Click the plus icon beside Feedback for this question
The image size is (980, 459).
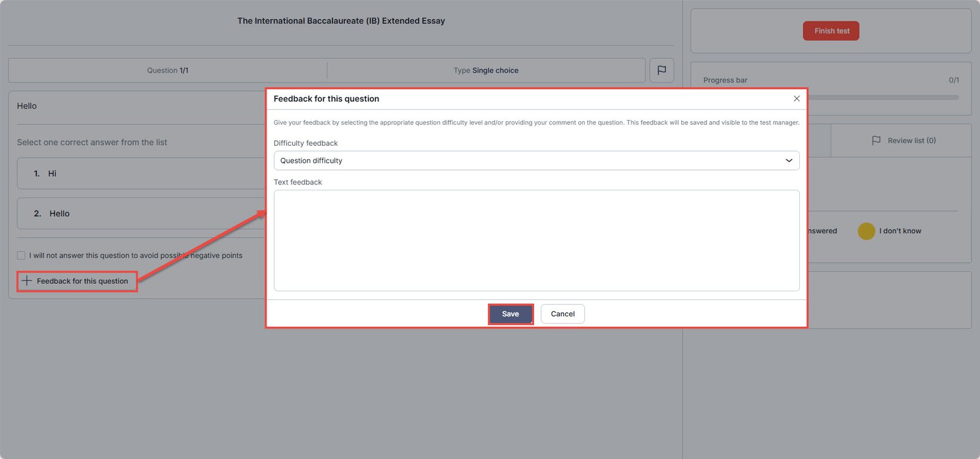point(27,281)
